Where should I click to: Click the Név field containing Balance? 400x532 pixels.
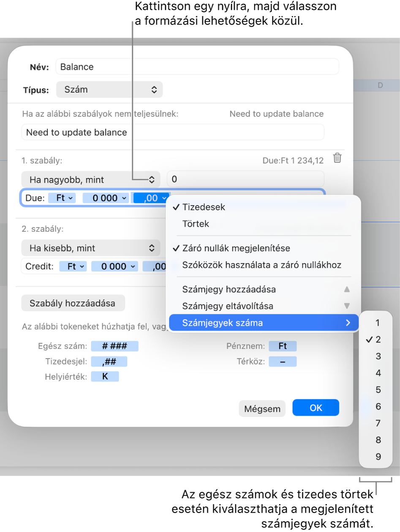click(x=197, y=67)
